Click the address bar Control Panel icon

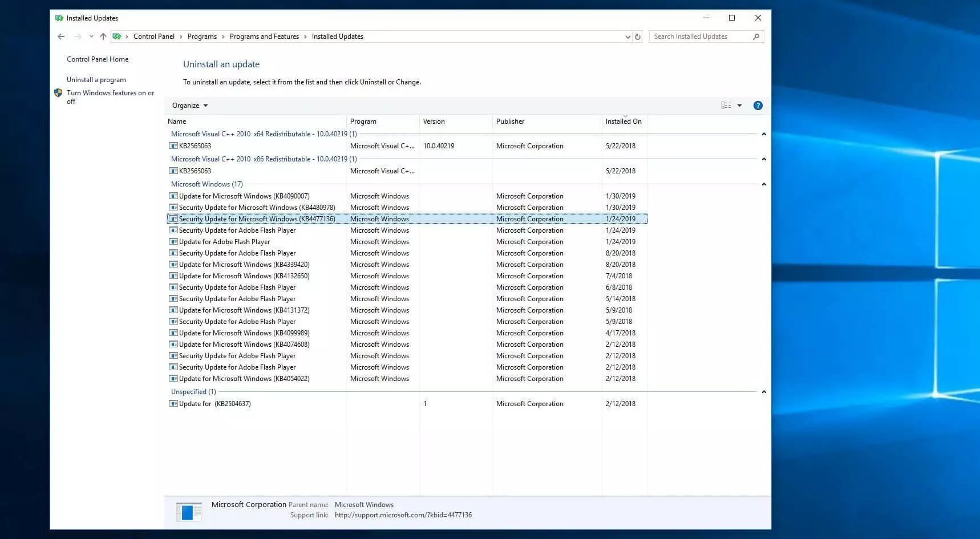click(x=117, y=37)
